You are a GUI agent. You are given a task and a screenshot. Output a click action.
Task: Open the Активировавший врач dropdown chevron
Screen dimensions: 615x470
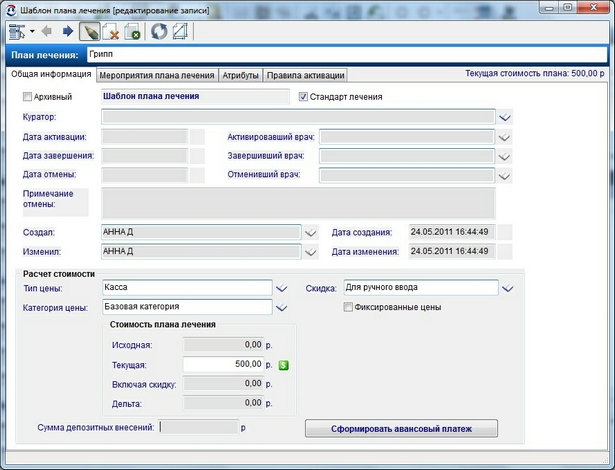504,137
